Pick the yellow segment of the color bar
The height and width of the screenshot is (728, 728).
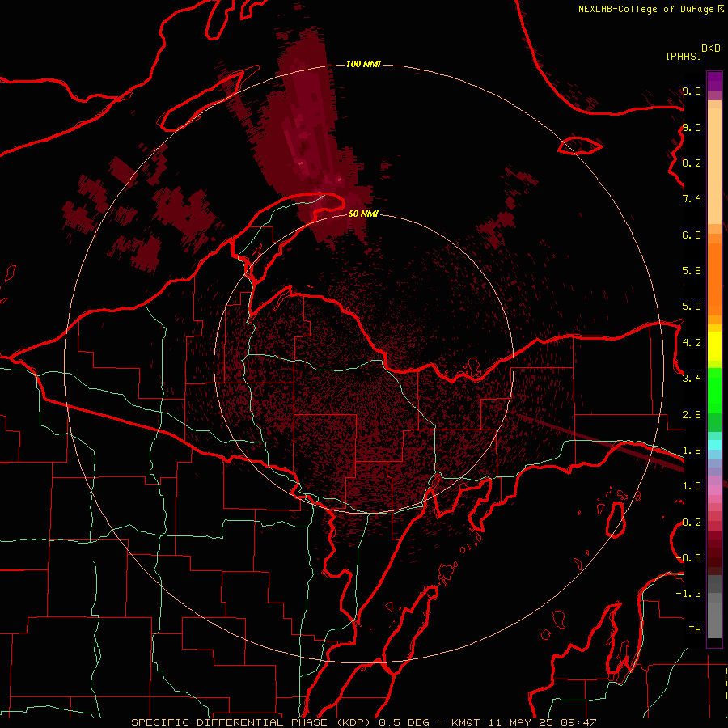click(714, 346)
